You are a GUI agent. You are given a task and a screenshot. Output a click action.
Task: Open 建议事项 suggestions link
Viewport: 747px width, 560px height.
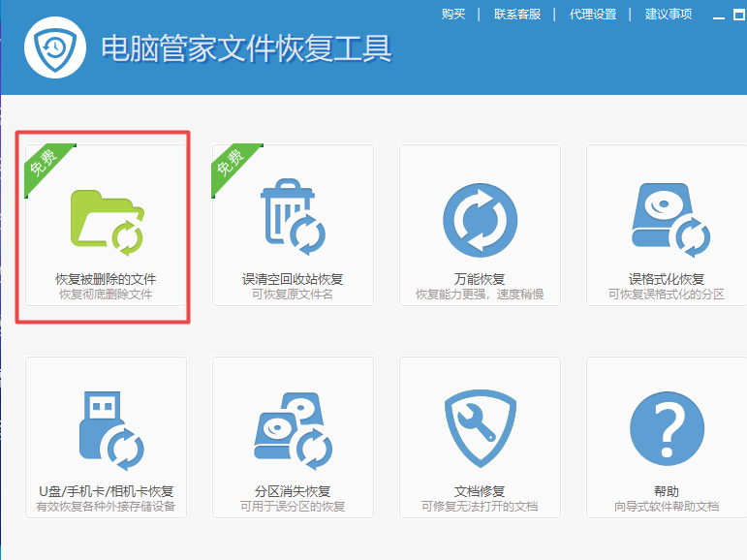pyautogui.click(x=669, y=15)
